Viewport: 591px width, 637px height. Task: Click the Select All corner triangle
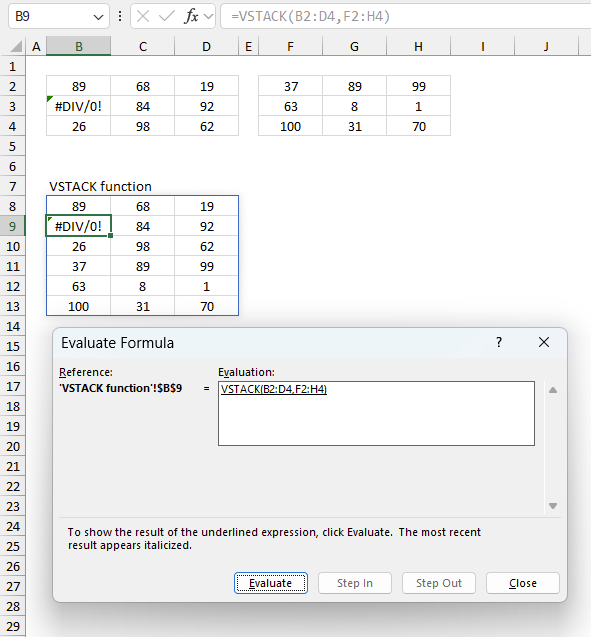tap(16, 46)
